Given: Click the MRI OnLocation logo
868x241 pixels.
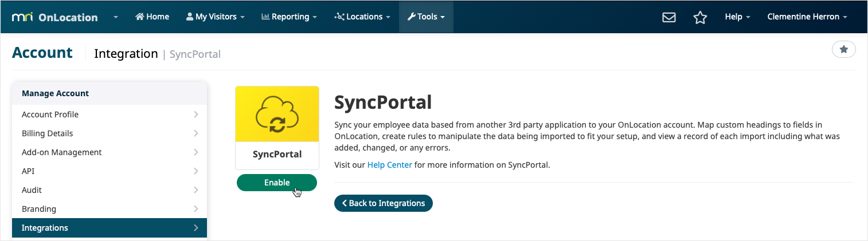Looking at the screenshot, I should click(x=55, y=17).
